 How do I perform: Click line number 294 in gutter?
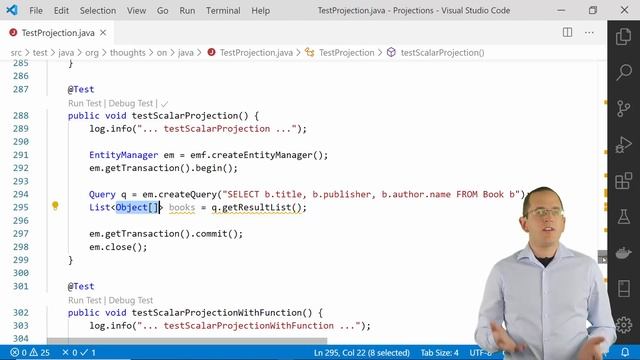point(21,194)
